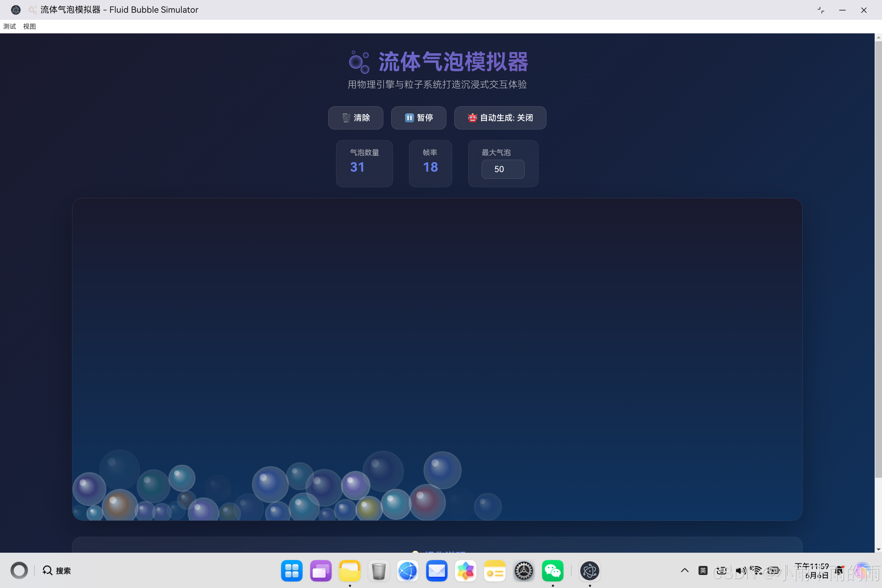Open the blue app grid launcher icon

click(292, 571)
